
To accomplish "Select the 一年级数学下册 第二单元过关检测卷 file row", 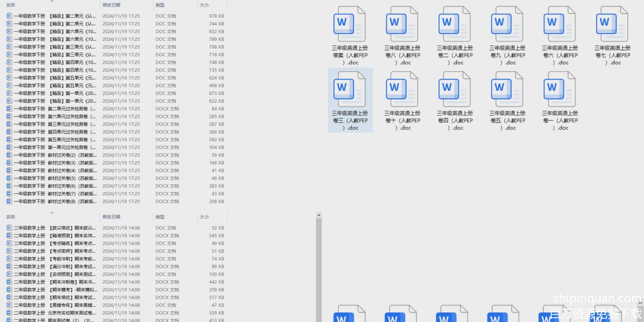I will [55, 109].
